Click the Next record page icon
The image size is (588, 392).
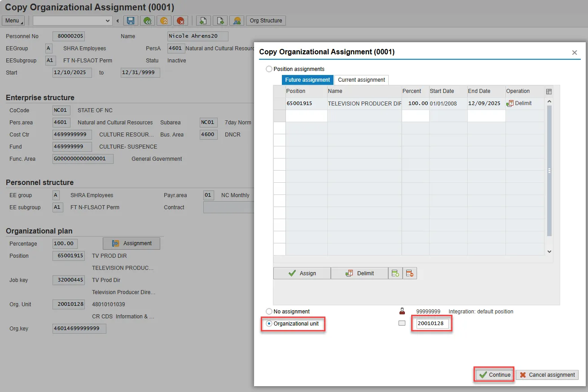pos(220,21)
